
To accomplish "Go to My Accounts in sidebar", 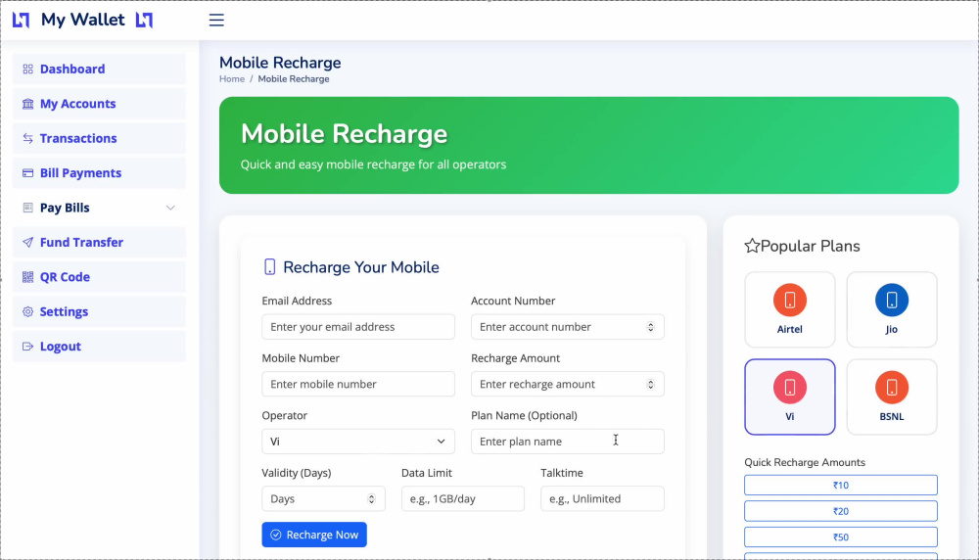I will pos(99,104).
